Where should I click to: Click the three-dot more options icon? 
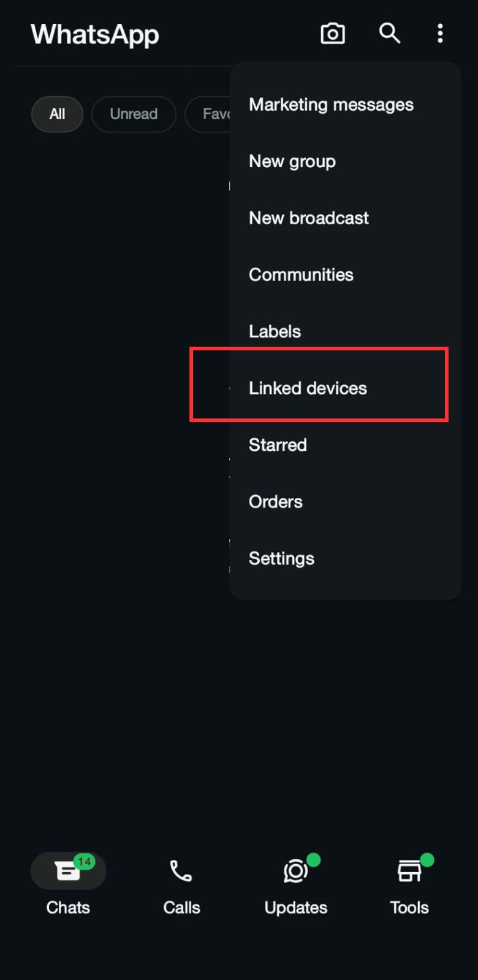coord(440,33)
